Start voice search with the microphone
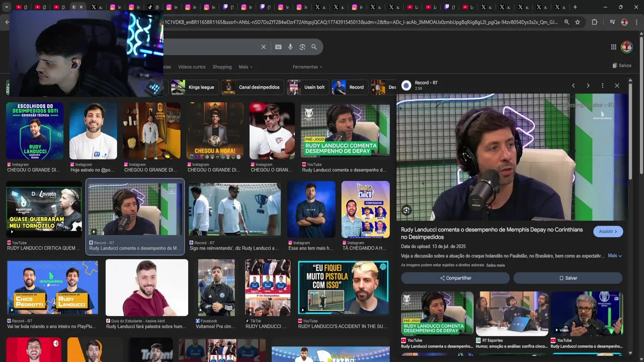 (x=290, y=47)
